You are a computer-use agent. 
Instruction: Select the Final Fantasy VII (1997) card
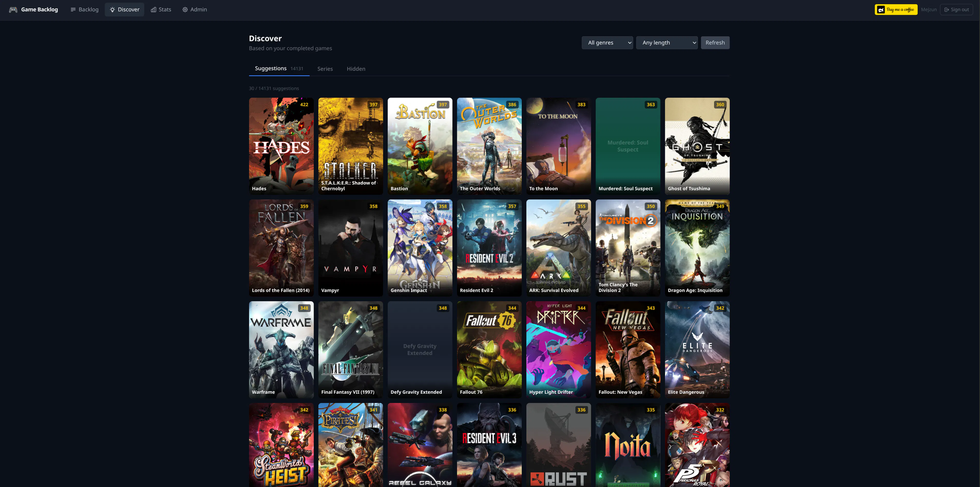pyautogui.click(x=350, y=350)
